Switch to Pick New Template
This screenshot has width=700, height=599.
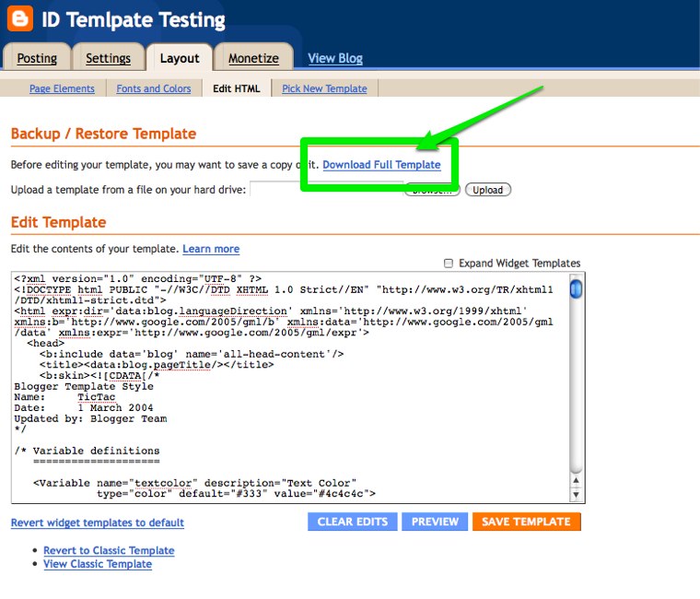[324, 88]
